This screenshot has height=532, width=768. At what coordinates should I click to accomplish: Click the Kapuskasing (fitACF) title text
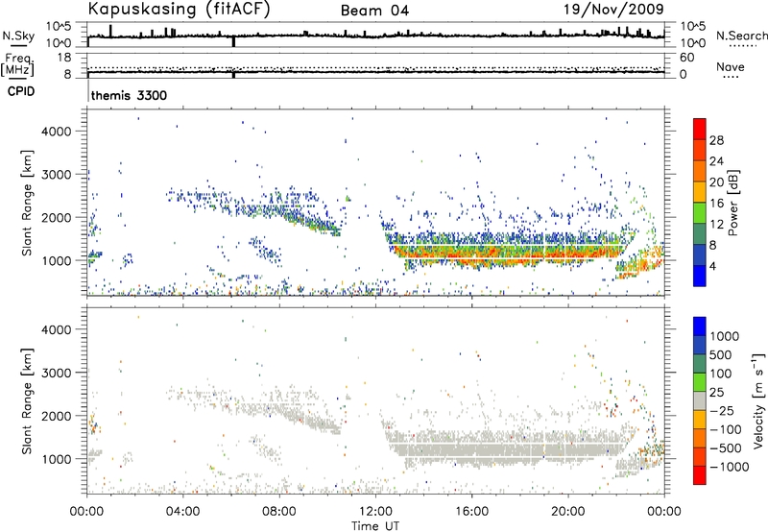[x=179, y=10]
